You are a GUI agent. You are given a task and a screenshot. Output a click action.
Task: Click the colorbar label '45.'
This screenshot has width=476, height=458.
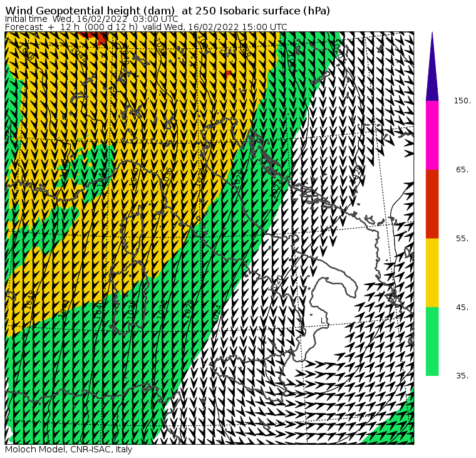click(x=462, y=308)
